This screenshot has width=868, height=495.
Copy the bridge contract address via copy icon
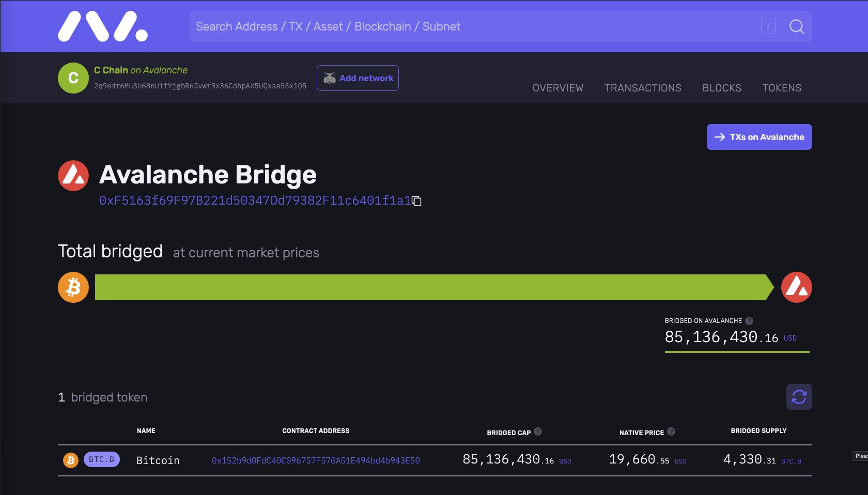tap(416, 202)
